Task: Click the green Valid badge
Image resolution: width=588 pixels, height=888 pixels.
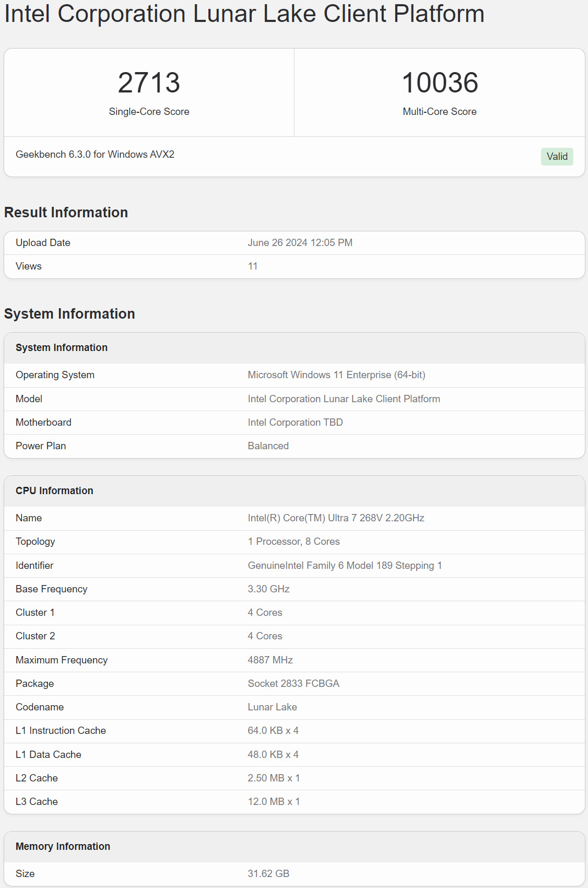Action: 557,156
